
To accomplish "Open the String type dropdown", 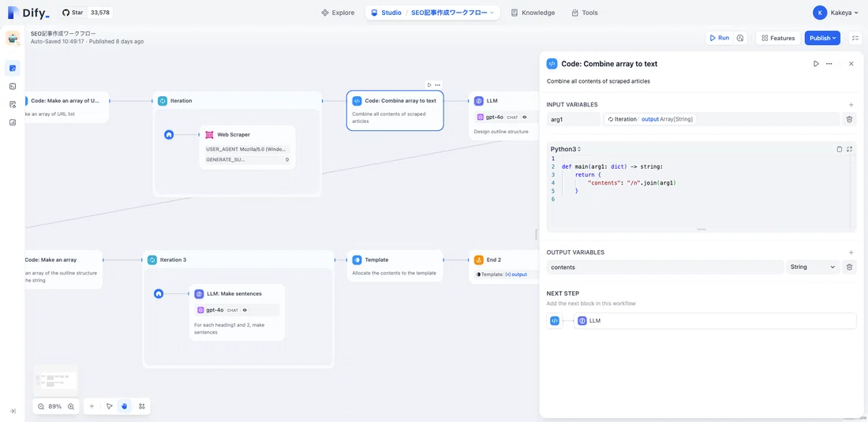I will pyautogui.click(x=812, y=267).
